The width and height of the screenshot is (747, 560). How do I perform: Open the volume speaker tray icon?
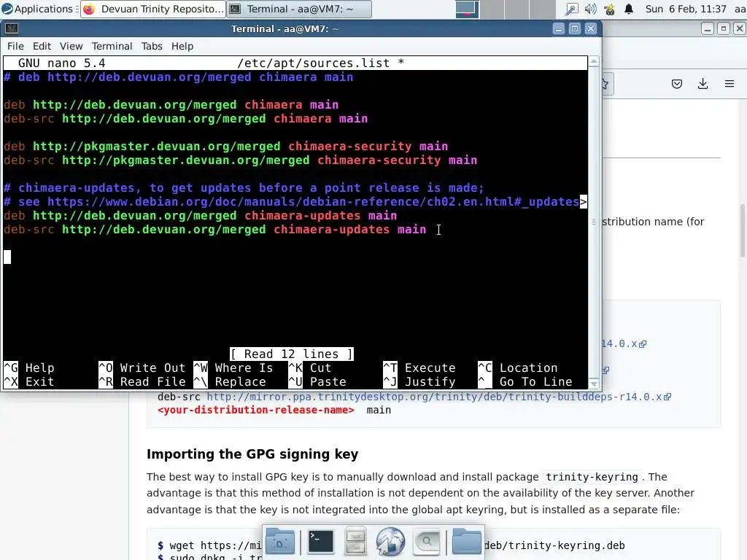click(590, 9)
